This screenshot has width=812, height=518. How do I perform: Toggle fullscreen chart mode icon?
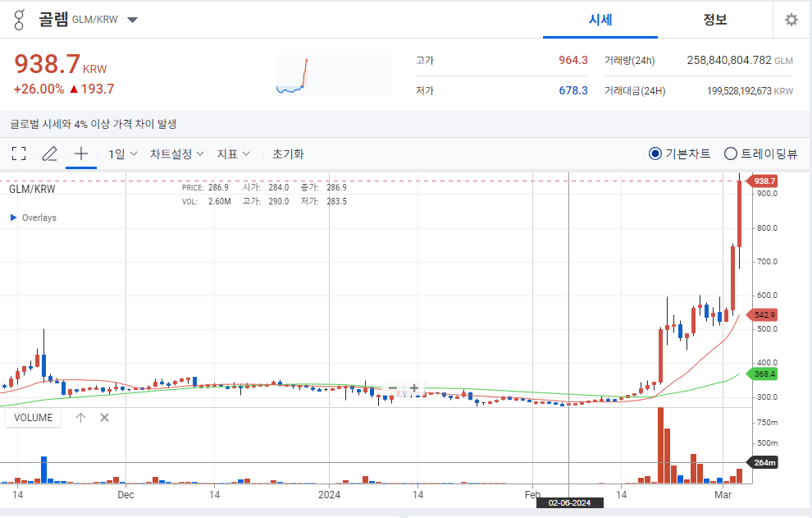[19, 154]
